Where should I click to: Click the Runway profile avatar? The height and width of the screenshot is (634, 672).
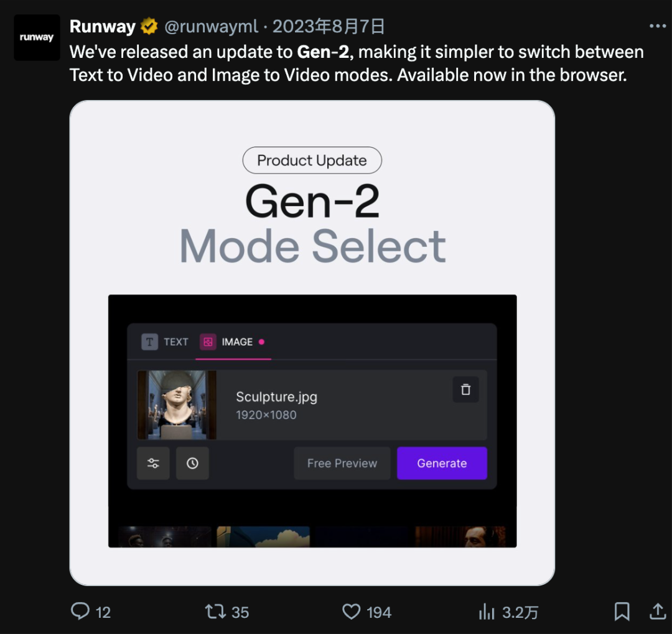(x=37, y=38)
